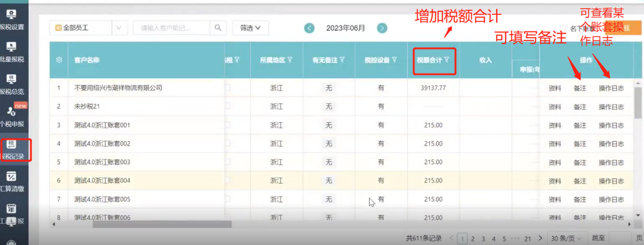Click 备注 for 测试4.0浙江账套001 row
This screenshot has width=644, height=245.
[x=580, y=125]
